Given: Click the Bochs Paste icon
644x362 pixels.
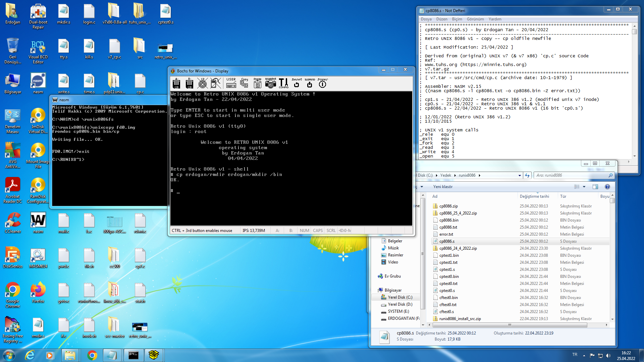Looking at the screenshot, I should click(258, 83).
